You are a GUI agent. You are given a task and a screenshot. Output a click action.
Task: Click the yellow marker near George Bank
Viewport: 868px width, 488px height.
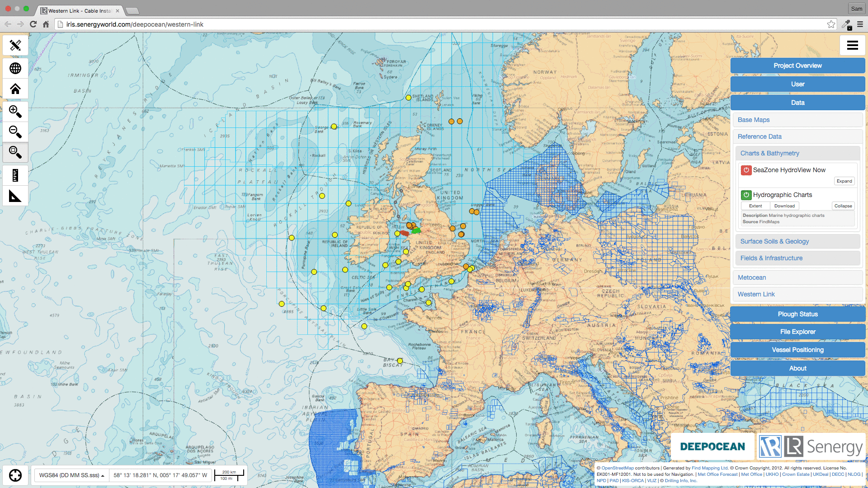(334, 127)
